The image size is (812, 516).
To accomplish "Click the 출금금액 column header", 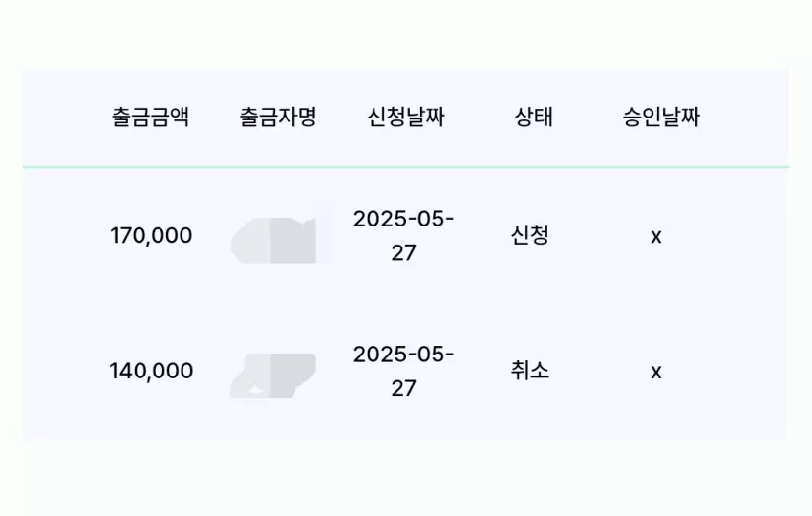I will tap(151, 117).
